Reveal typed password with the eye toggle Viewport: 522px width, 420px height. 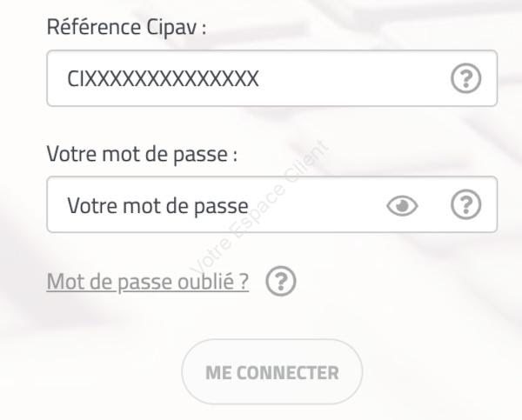[x=402, y=205]
